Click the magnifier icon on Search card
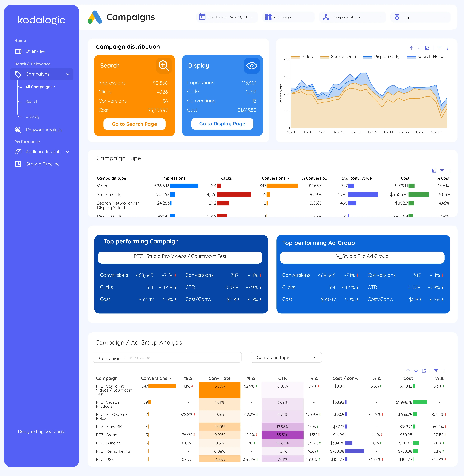This screenshot has height=476, width=464. pos(164,66)
